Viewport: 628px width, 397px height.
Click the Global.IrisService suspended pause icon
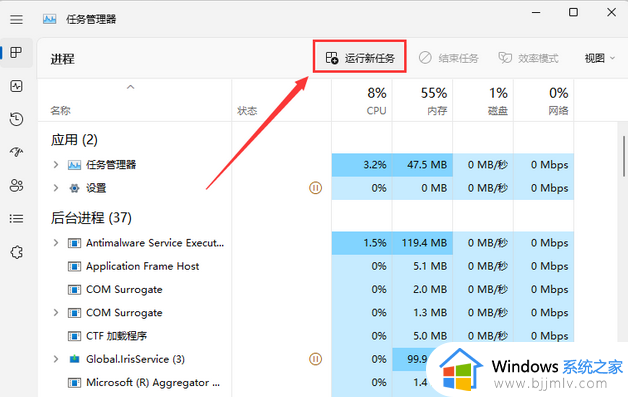pos(315,359)
